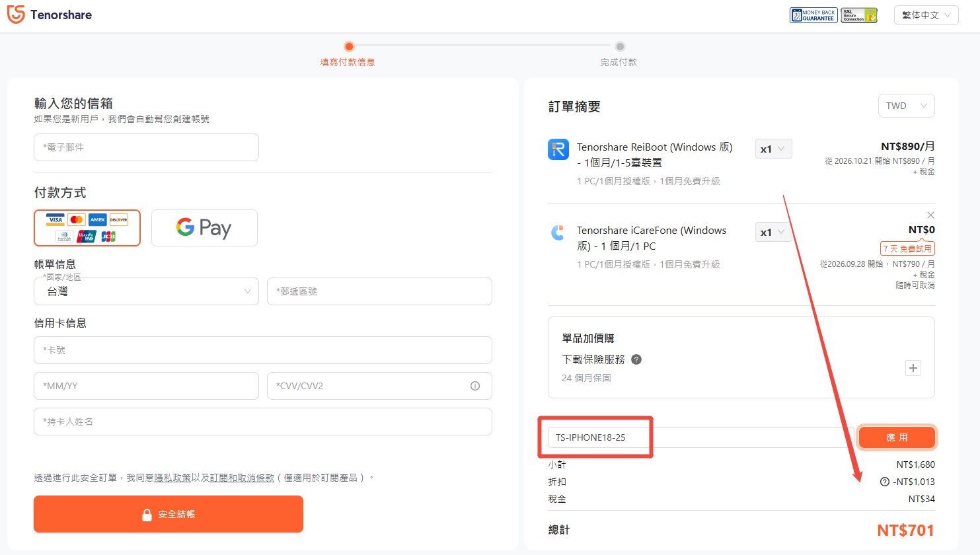980x555 pixels.
Task: Open the 隱私政策 privacy policy link
Action: tap(172, 478)
